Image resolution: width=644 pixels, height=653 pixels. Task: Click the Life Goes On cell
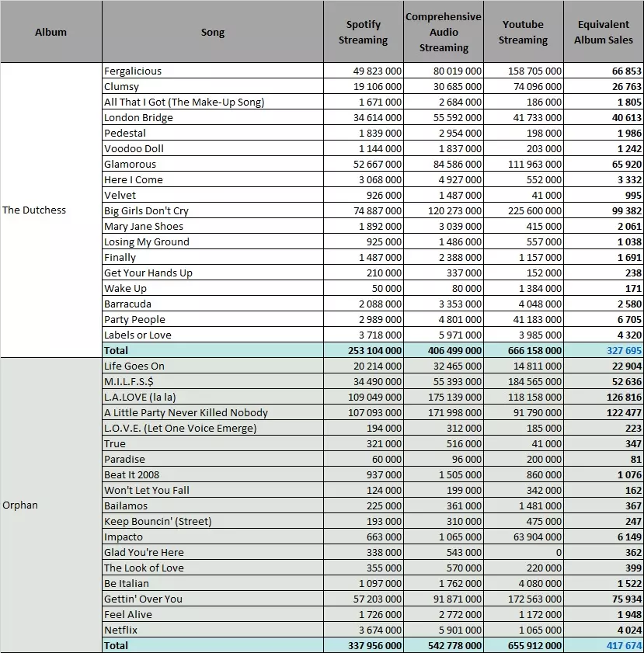[x=212, y=366]
